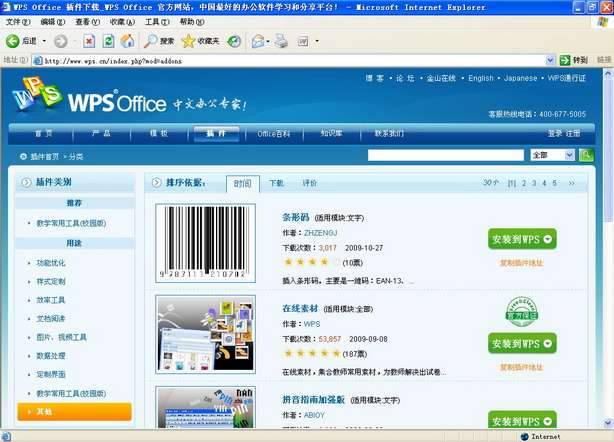This screenshot has height=442, width=614.
Task: Click the Print icon in toolbar
Action: click(x=281, y=41)
